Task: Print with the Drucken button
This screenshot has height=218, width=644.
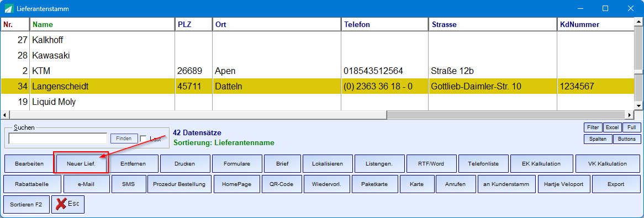Action: coord(185,163)
